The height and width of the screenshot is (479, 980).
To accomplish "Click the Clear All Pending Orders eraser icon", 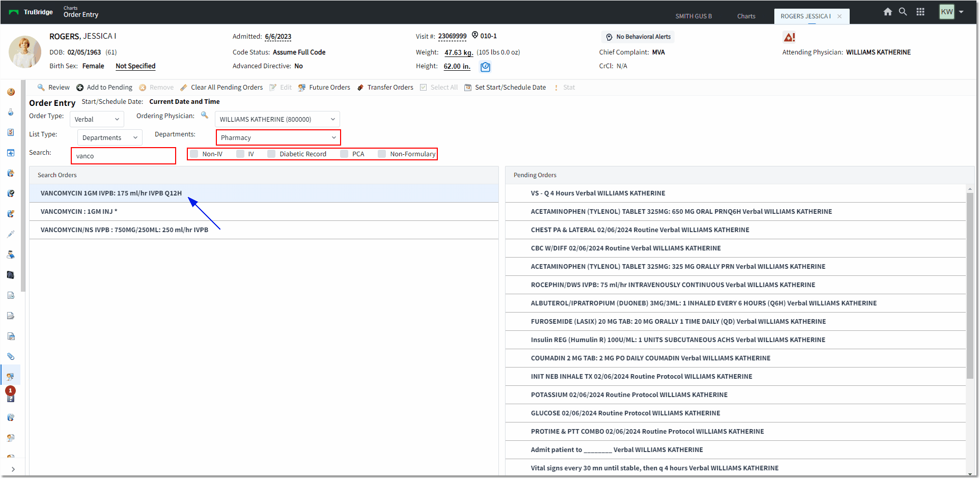I will [184, 88].
